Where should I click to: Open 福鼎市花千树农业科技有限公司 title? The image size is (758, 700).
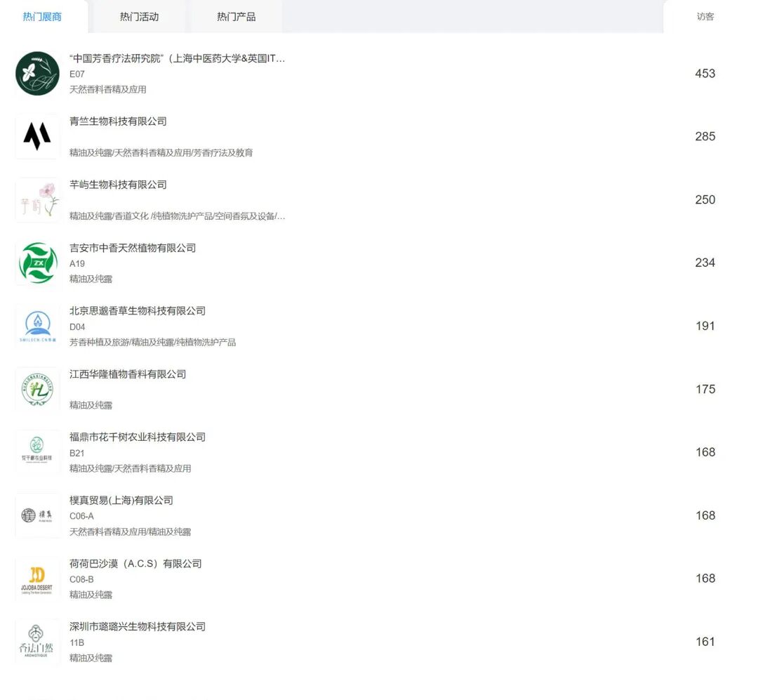point(138,437)
